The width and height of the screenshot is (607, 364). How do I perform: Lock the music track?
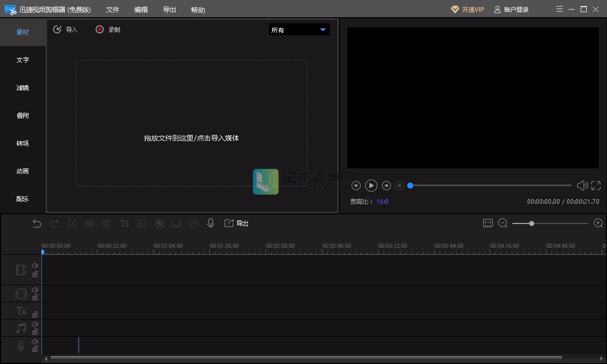(35, 332)
